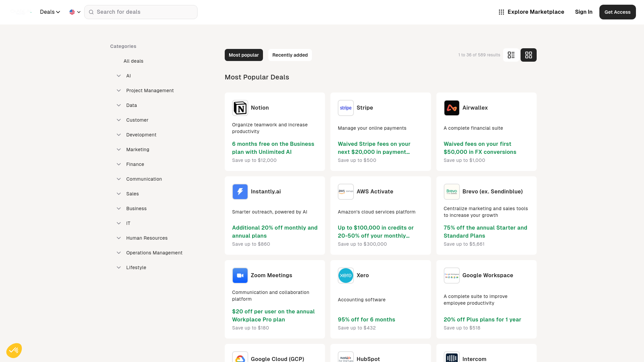Click the Communication category label
The width and height of the screenshot is (644, 362).
[144, 179]
